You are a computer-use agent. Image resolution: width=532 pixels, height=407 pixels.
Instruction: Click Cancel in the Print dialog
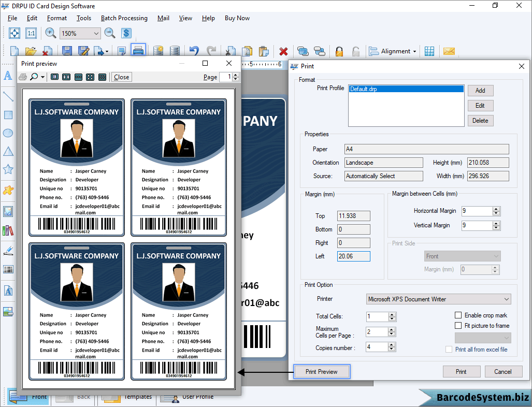tap(503, 372)
